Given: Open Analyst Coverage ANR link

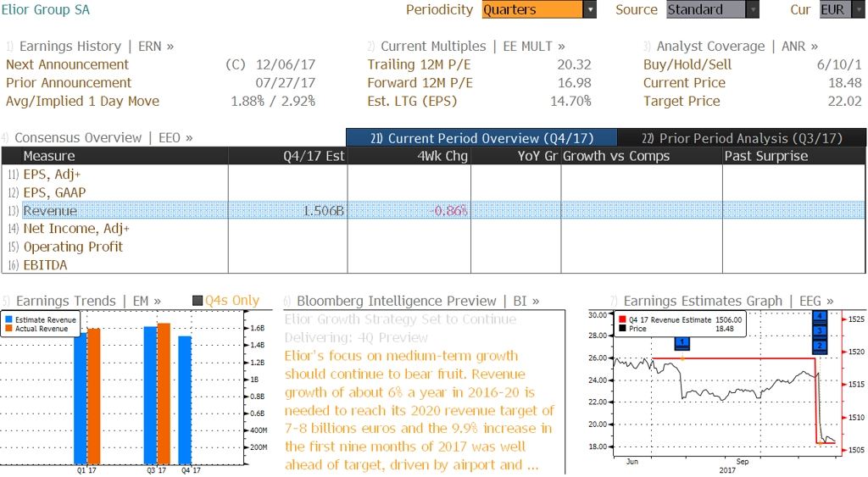Looking at the screenshot, I should (x=737, y=46).
